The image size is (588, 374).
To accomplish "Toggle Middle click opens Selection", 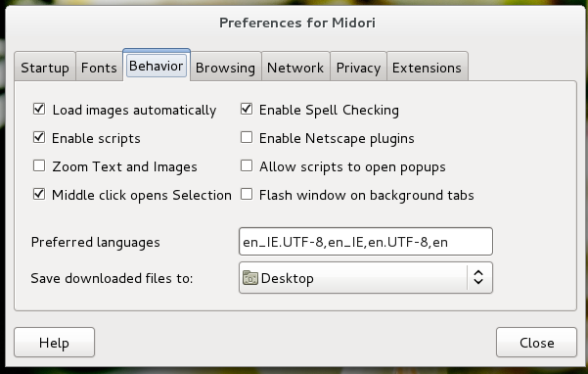I will click(39, 194).
